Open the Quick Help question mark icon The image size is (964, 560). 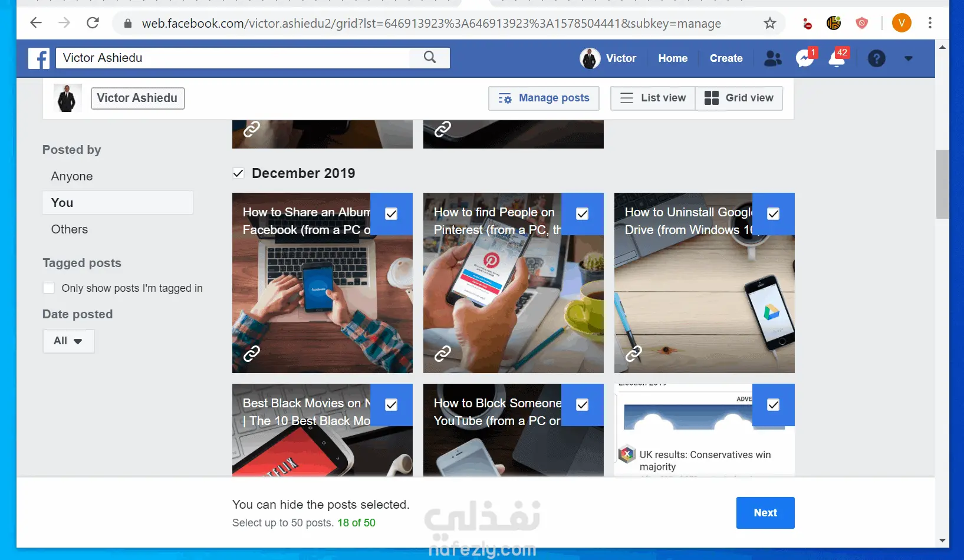click(877, 58)
